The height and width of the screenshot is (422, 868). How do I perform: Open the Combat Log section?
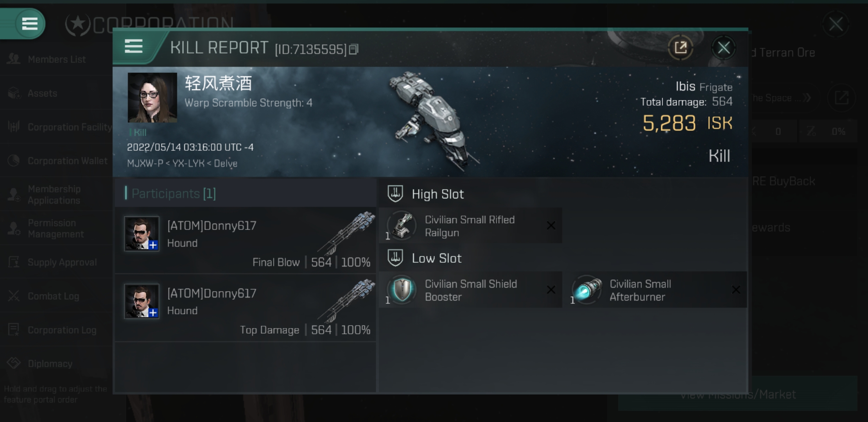pos(53,296)
